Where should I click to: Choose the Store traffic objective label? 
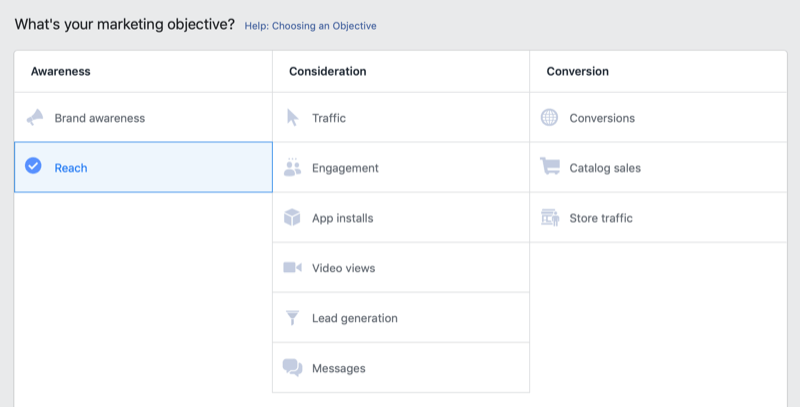(x=601, y=218)
